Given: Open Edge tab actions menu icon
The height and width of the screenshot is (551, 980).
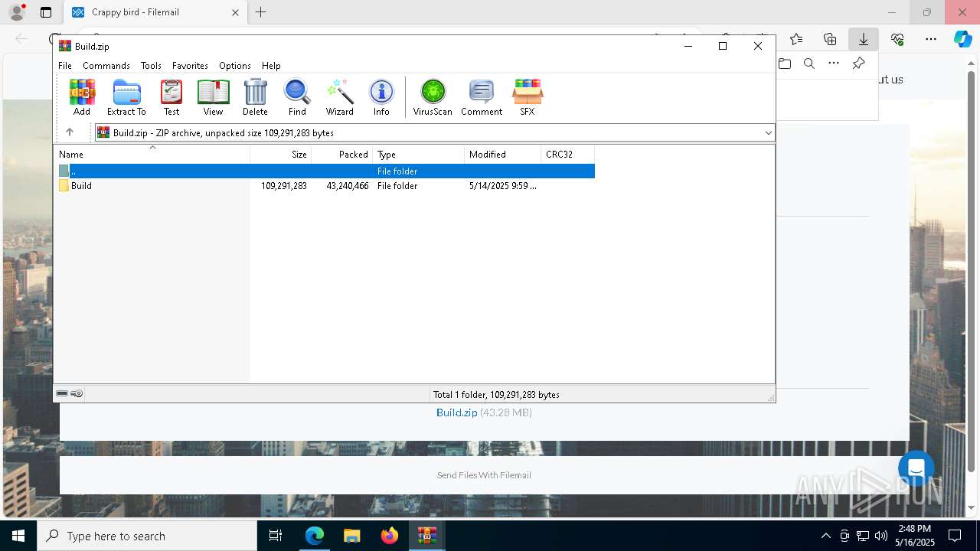Looking at the screenshot, I should click(x=46, y=12).
